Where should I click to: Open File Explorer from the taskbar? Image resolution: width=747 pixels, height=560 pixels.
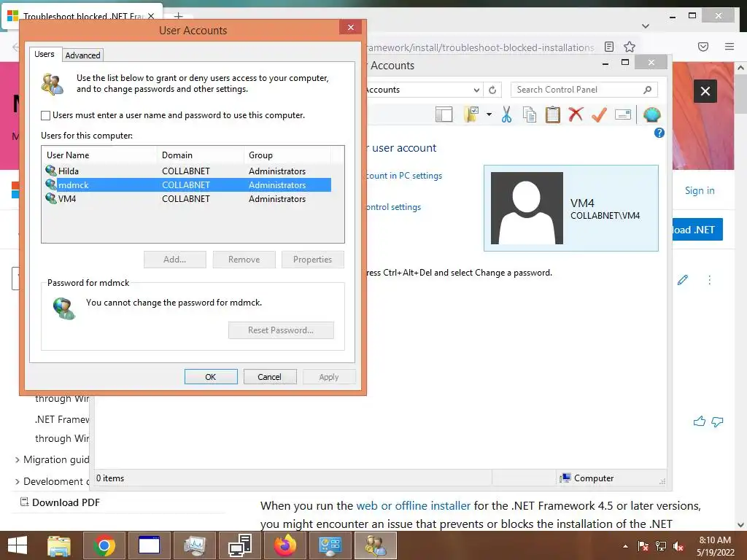coord(59,545)
